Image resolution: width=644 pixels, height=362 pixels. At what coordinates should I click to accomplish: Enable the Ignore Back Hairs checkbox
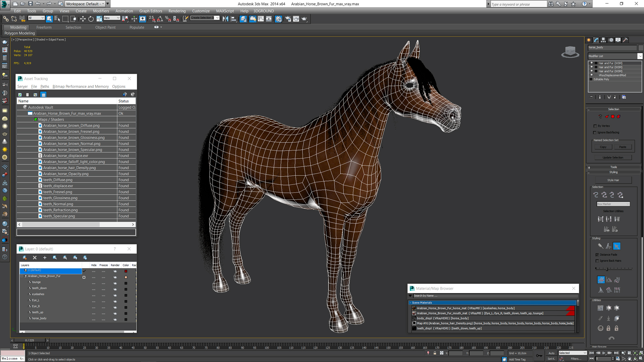pos(597,261)
